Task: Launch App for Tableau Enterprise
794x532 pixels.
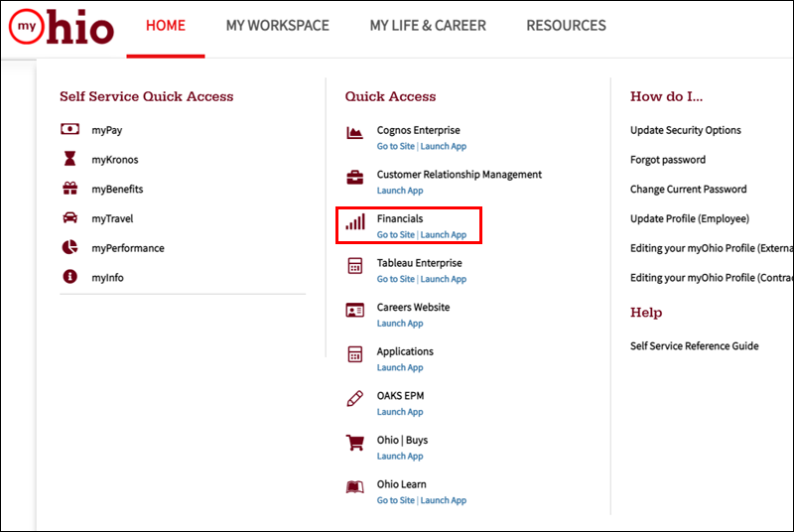Action: (443, 279)
